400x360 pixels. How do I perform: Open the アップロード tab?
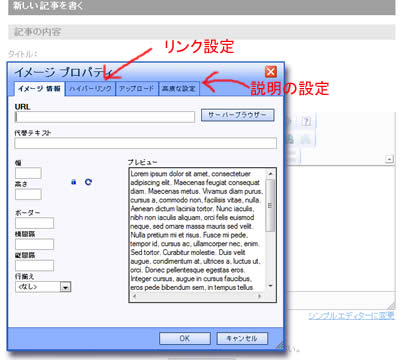tap(137, 89)
